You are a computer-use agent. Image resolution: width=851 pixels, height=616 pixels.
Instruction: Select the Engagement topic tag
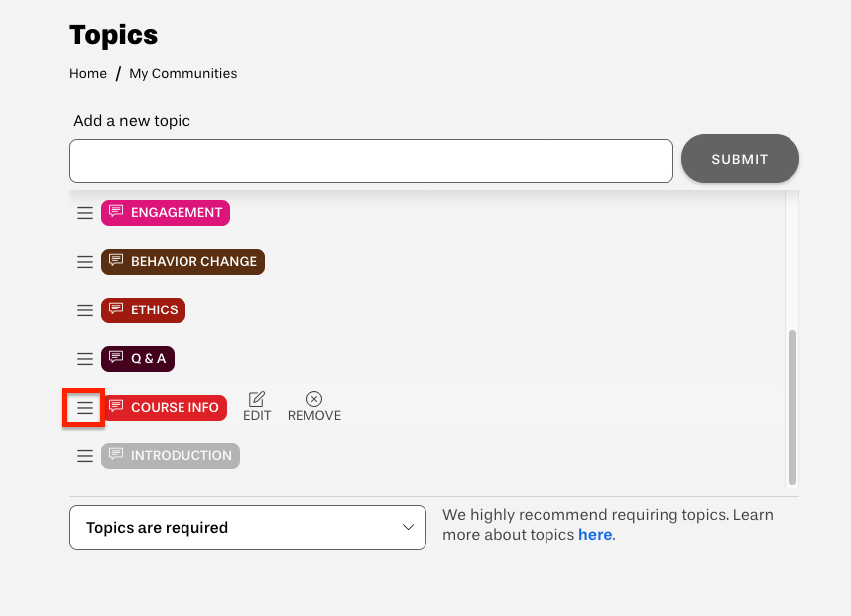166,212
